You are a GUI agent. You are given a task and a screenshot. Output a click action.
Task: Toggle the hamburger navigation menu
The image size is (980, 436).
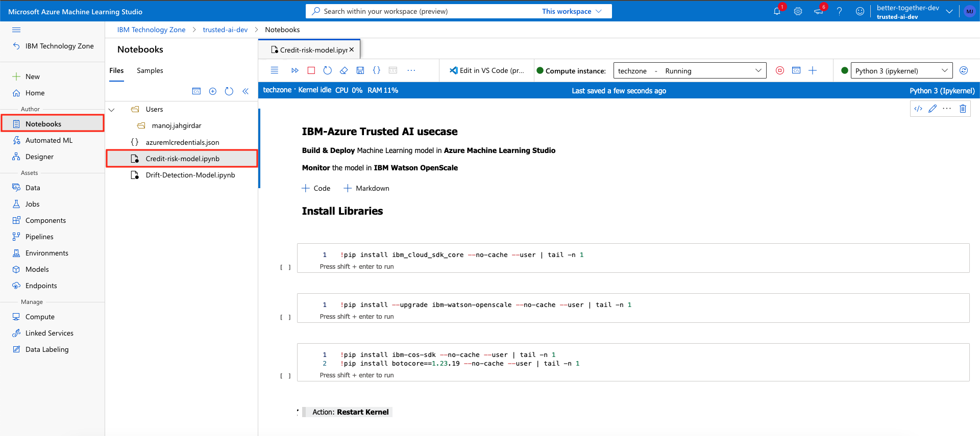point(16,30)
